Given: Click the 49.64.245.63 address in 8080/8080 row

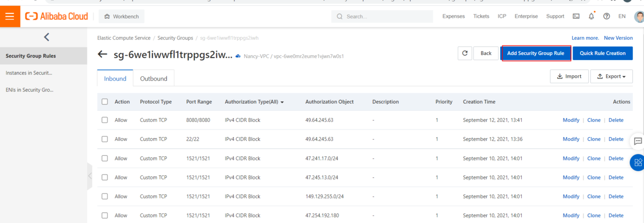Looking at the screenshot, I should 319,120.
